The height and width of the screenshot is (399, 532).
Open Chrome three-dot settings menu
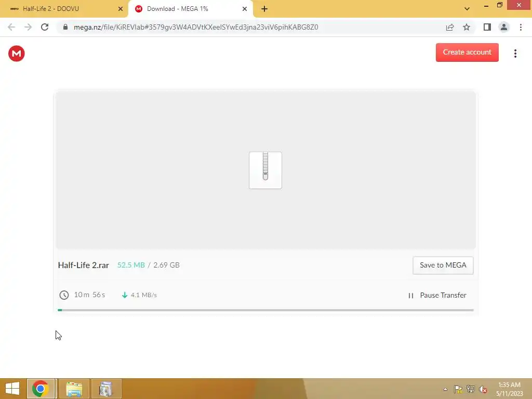[x=521, y=27]
